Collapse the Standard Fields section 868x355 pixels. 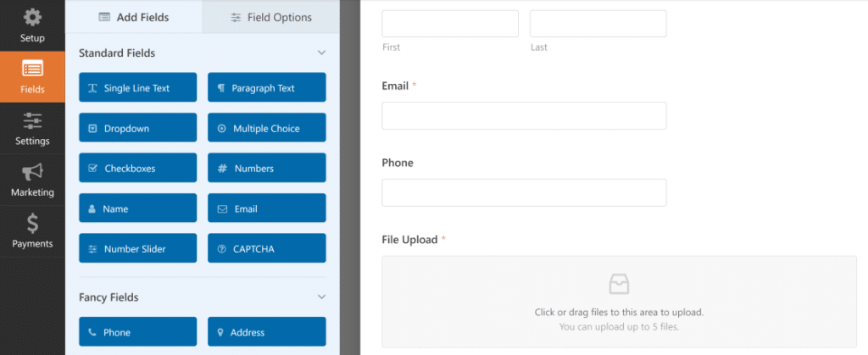(321, 53)
